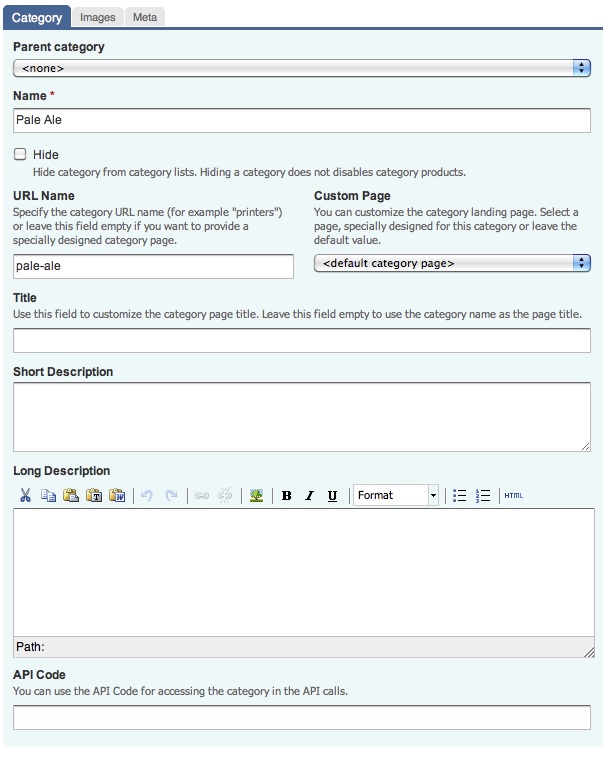Click the URL Name field containing pale-ale
This screenshot has width=612, height=759.
pos(153,266)
